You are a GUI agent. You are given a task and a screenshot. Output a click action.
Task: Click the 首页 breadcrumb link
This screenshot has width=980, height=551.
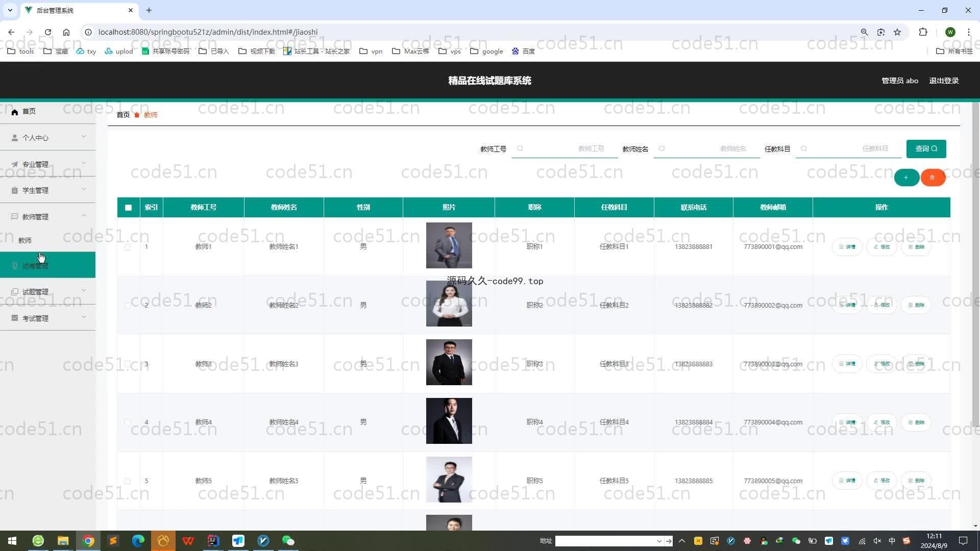[x=123, y=115]
